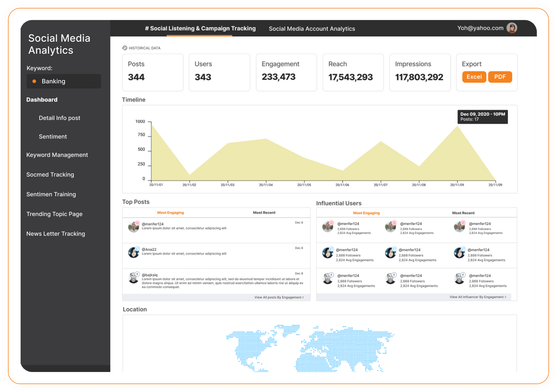This screenshot has height=392, width=557.
Task: Select Most Engaging tab in Influential Users
Action: click(x=366, y=213)
